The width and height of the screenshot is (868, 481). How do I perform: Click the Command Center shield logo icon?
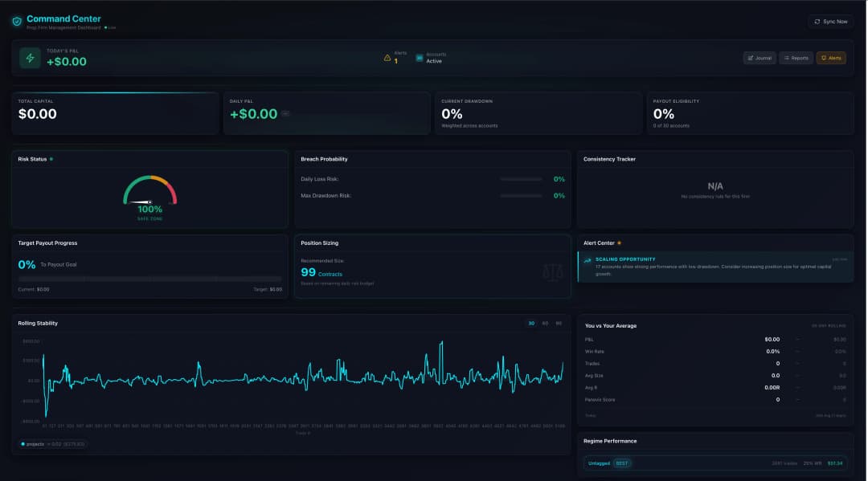(16, 22)
